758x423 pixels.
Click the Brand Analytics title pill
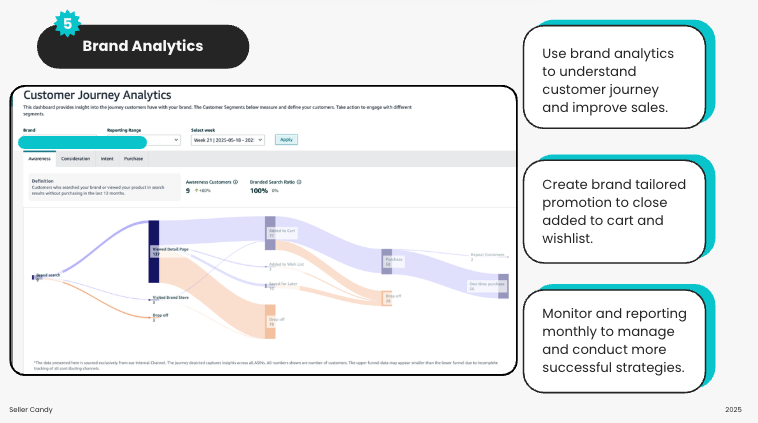click(x=143, y=46)
